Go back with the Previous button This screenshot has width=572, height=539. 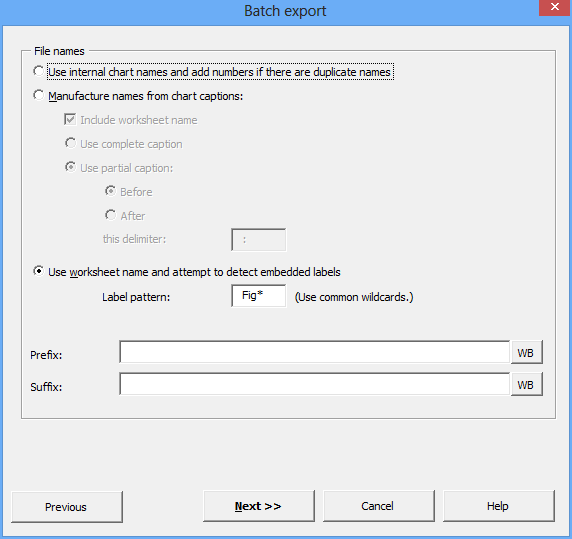click(67, 507)
